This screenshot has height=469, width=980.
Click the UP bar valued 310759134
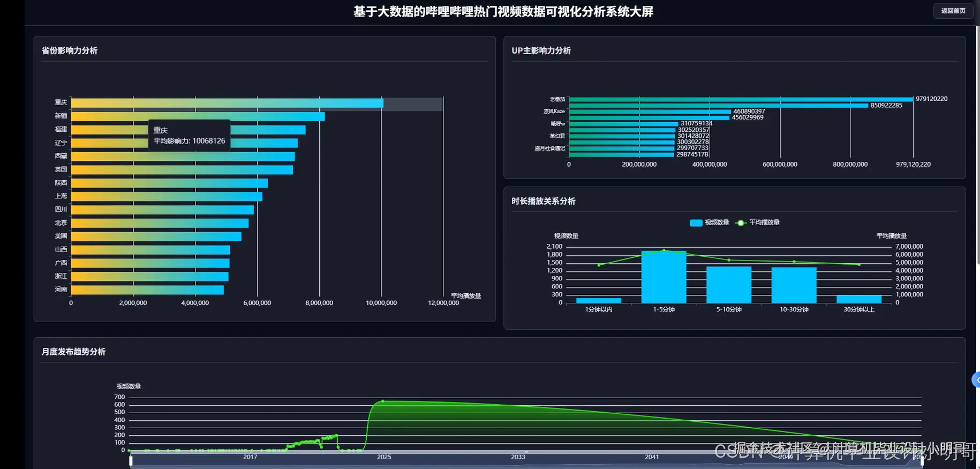tap(624, 124)
